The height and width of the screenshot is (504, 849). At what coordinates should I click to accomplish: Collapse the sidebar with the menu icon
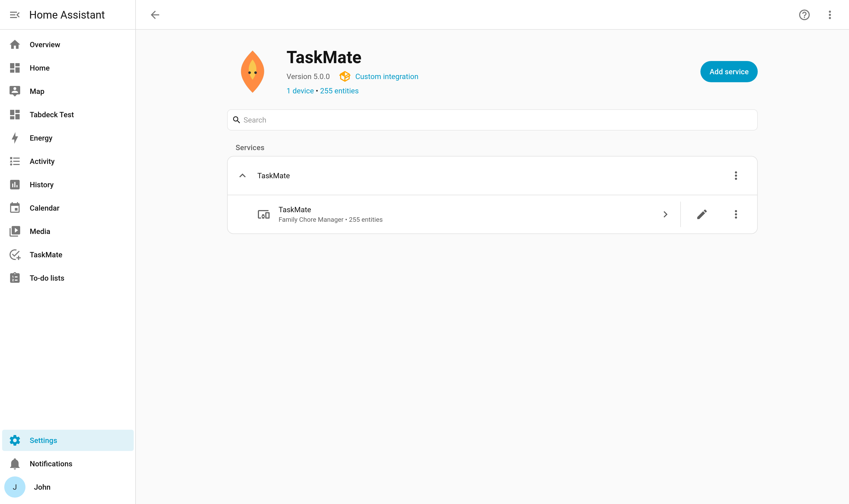pos(15,15)
